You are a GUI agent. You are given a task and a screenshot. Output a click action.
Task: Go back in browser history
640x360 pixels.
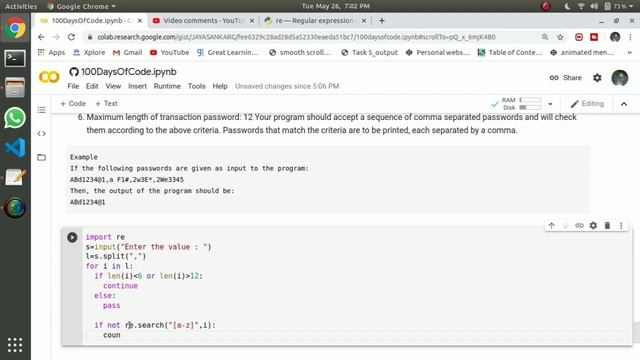point(41,37)
